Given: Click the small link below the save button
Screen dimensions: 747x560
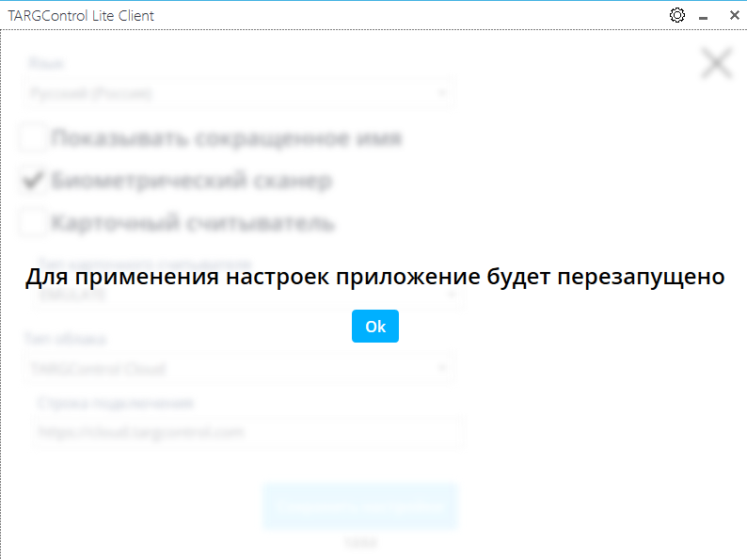Looking at the screenshot, I should [x=360, y=543].
